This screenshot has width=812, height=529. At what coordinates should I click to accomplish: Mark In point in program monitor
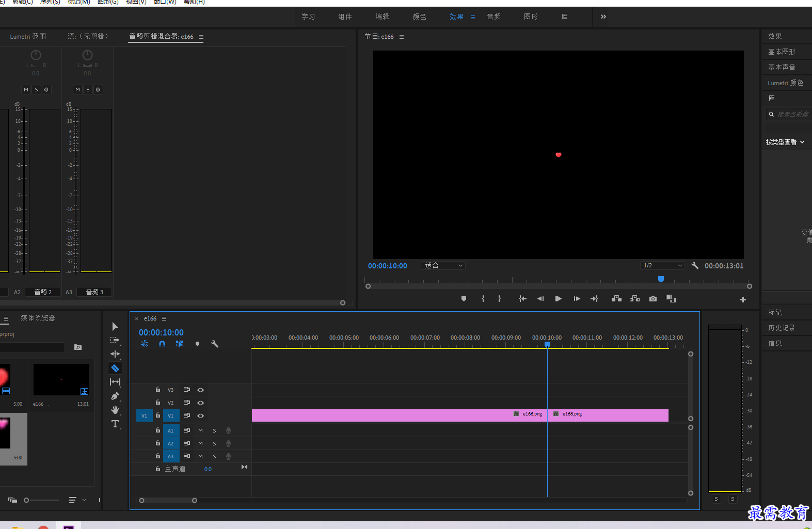click(x=483, y=299)
